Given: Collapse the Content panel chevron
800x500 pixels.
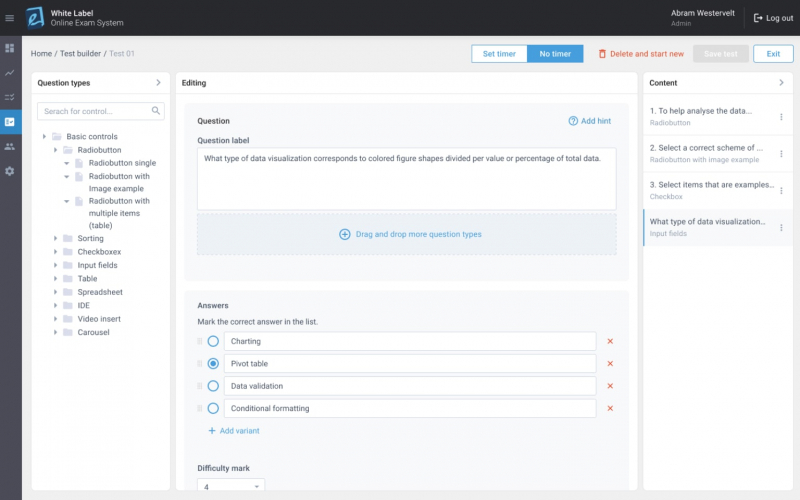Looking at the screenshot, I should pyautogui.click(x=781, y=83).
